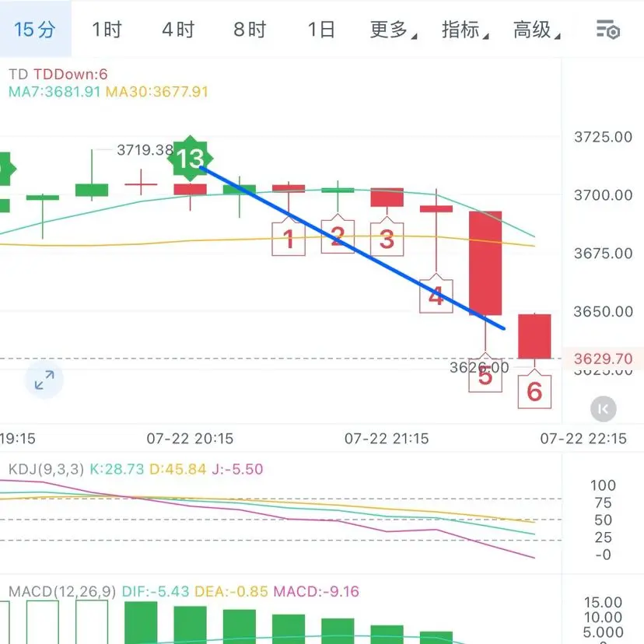Tap the MA30:3677.91 label
Screen dimensions: 644x644
[156, 92]
